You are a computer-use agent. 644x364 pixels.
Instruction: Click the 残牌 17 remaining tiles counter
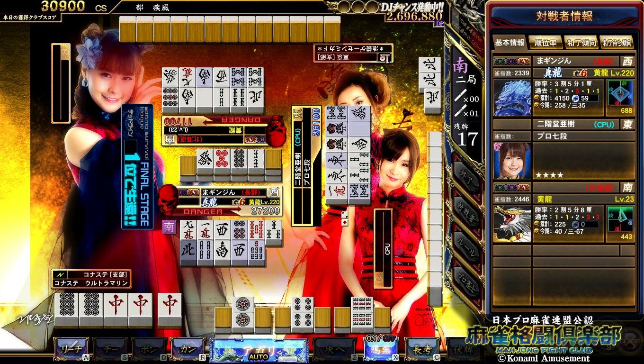(466, 136)
